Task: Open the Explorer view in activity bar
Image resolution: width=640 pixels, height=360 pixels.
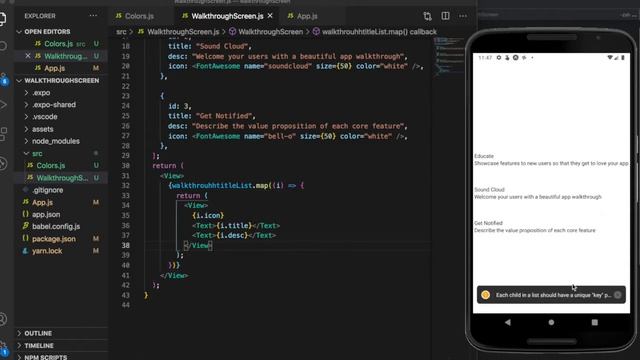Action: pos(2,18)
